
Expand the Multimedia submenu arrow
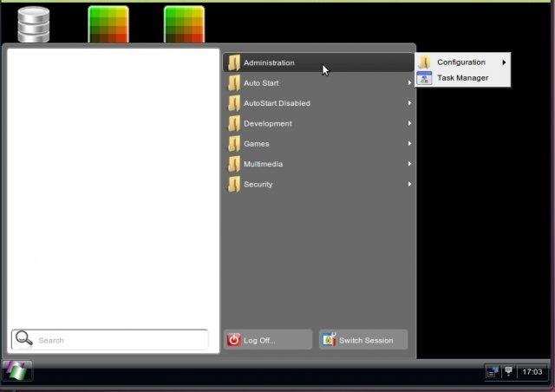(x=409, y=164)
